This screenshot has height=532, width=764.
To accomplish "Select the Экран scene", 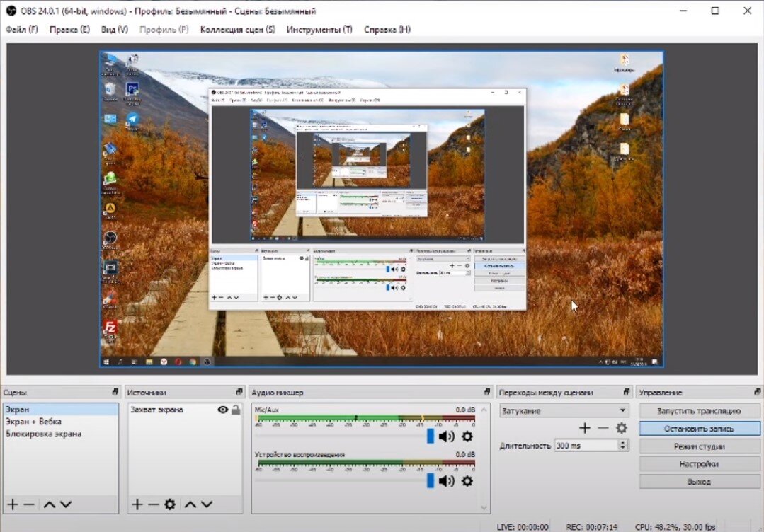I will [60, 410].
